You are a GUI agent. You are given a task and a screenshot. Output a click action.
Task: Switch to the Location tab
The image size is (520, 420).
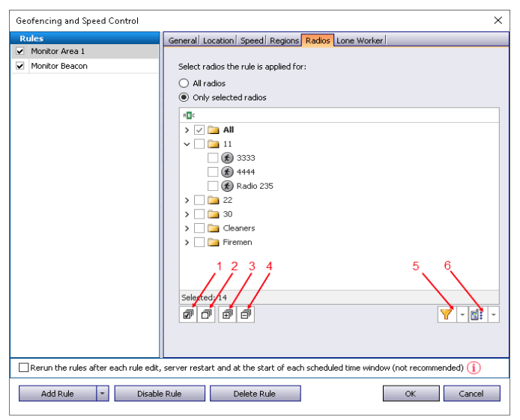coord(218,40)
